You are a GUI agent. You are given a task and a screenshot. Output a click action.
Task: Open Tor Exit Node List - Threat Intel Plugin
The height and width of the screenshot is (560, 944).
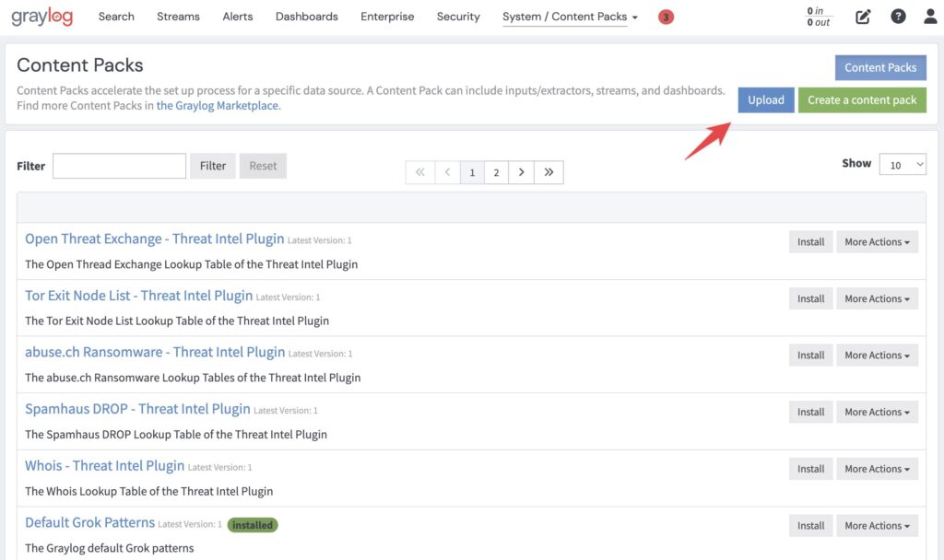point(138,296)
